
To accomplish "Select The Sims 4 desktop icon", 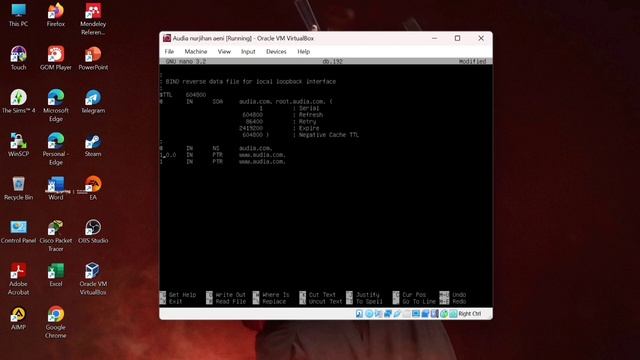I will pyautogui.click(x=18, y=102).
